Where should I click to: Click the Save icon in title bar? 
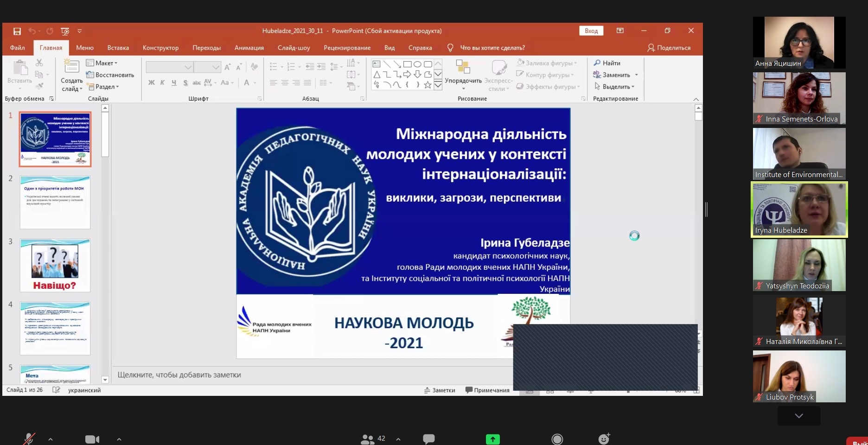pos(17,31)
